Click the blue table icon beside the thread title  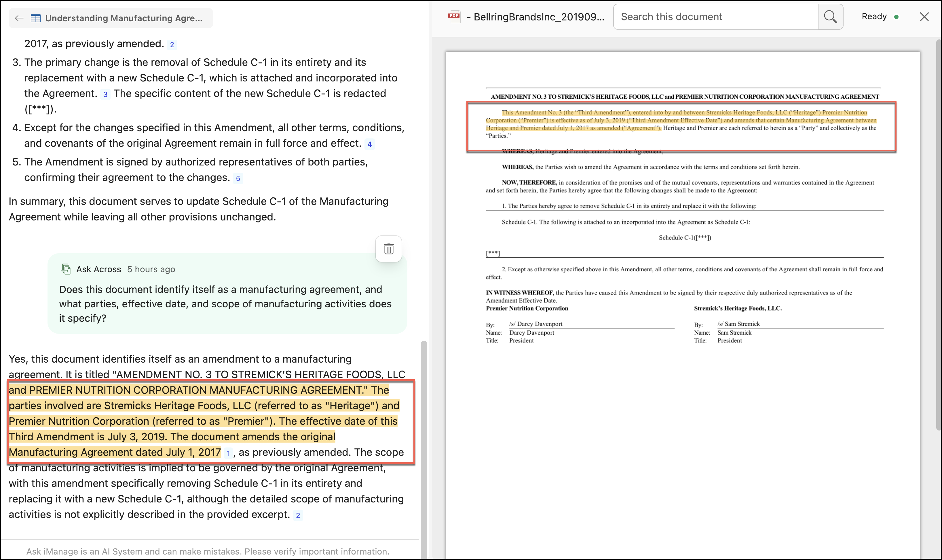[x=36, y=18]
